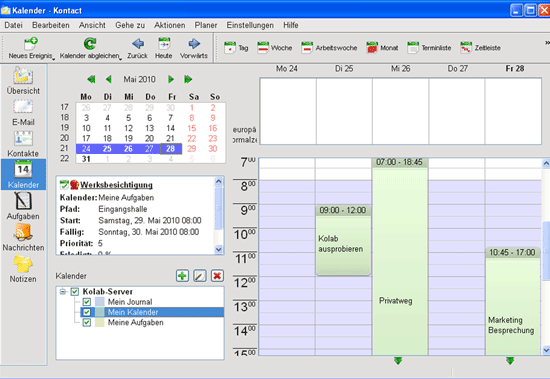
Task: Select the Marketing Besprechung event
Action: click(x=513, y=302)
